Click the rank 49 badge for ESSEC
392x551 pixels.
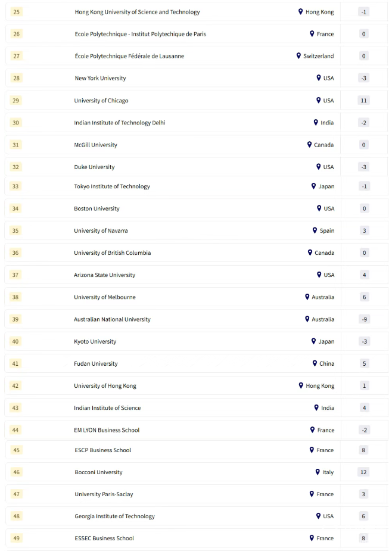(16, 538)
